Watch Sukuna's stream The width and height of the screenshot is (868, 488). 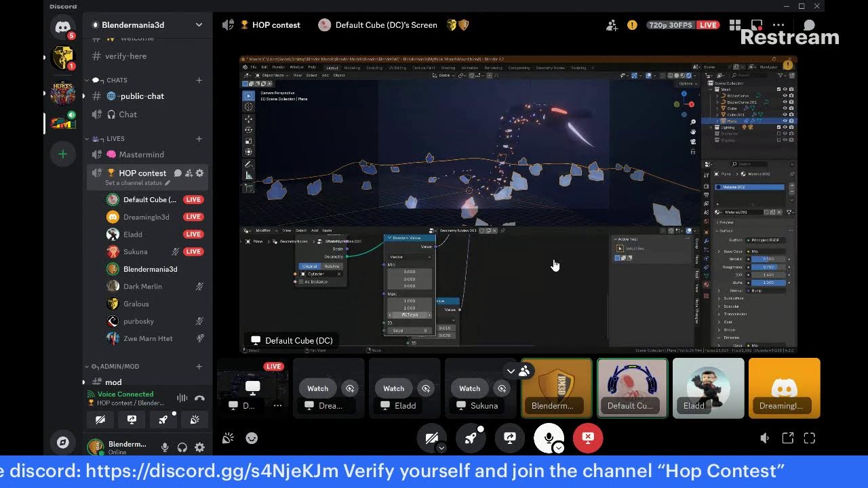(469, 388)
